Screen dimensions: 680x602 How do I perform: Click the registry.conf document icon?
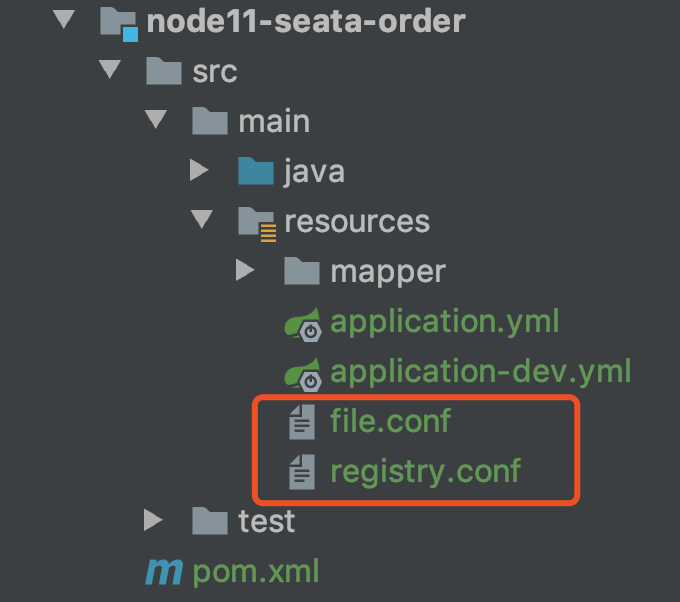(x=302, y=472)
